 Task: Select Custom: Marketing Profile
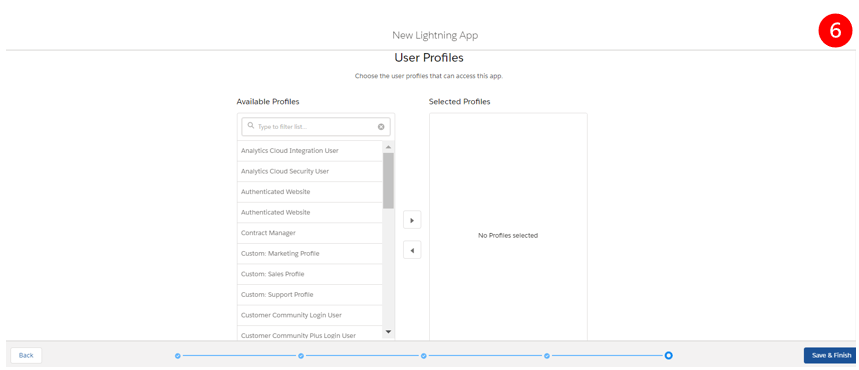(x=310, y=254)
